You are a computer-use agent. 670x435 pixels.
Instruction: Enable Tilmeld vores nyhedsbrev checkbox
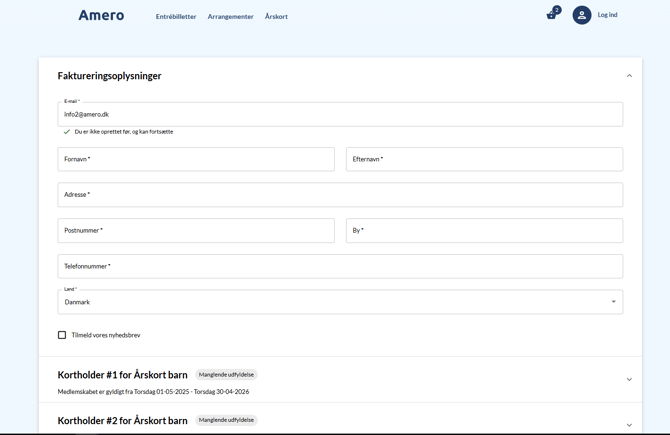point(62,335)
